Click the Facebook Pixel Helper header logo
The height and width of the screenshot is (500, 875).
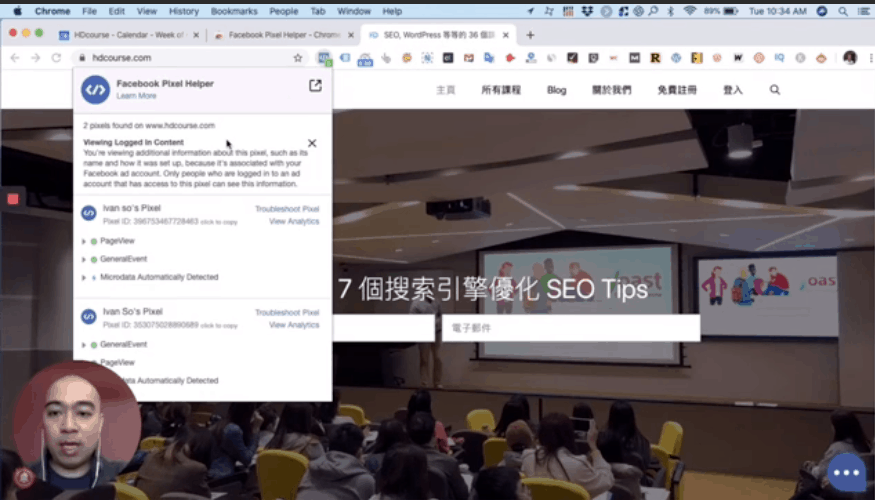pos(95,89)
